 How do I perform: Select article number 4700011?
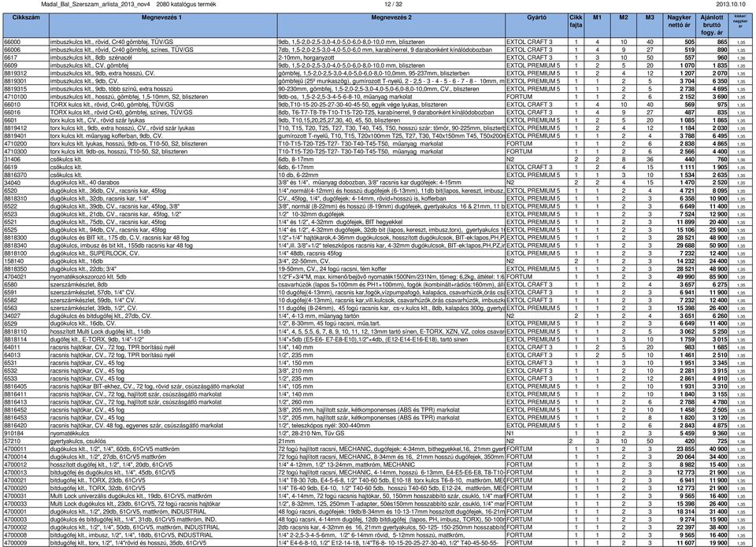(16, 449)
